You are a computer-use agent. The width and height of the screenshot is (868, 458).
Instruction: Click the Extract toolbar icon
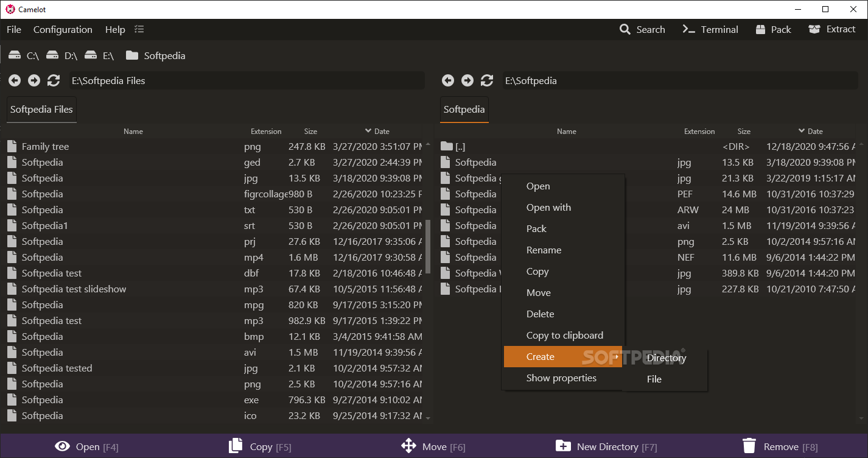pyautogui.click(x=814, y=29)
